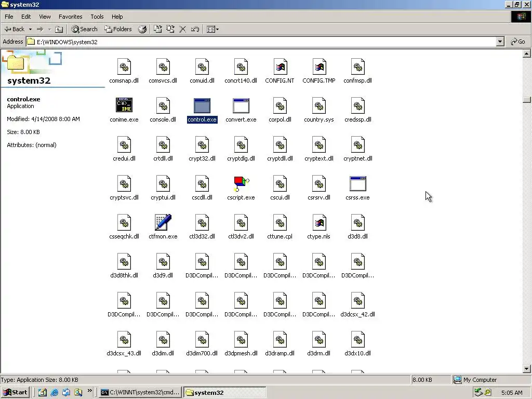Select cscript.exe icon
Image resolution: width=532 pixels, height=399 pixels.
pyautogui.click(x=241, y=183)
